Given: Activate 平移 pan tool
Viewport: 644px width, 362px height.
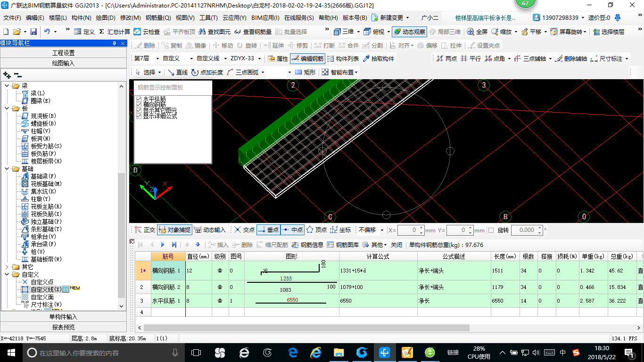Looking at the screenshot, I should pos(531,32).
